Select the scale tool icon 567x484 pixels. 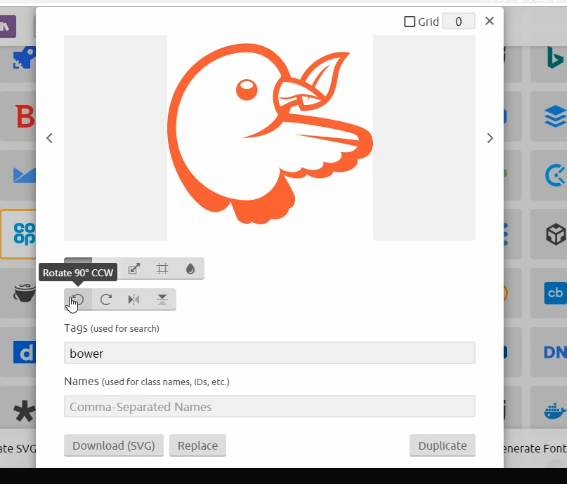point(134,269)
